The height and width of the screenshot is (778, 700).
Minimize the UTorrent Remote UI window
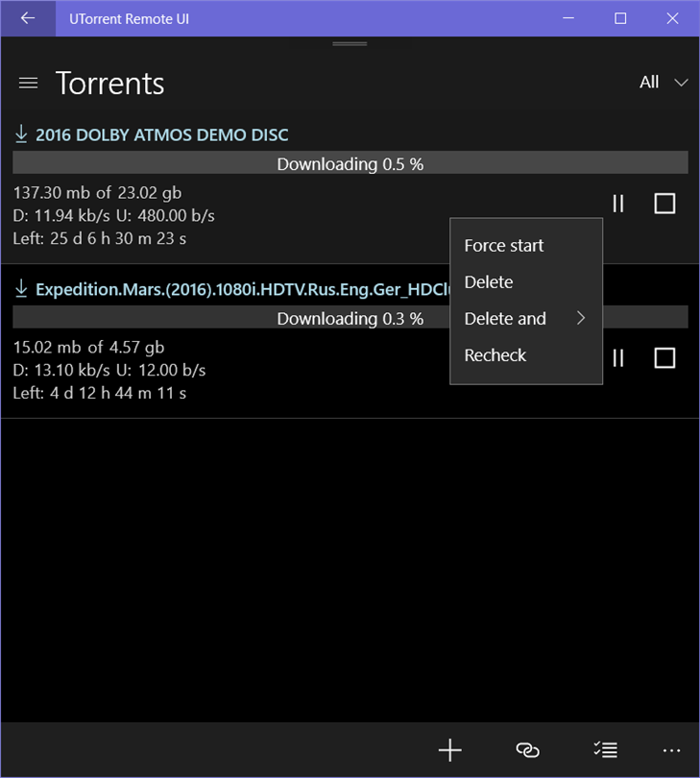point(568,18)
